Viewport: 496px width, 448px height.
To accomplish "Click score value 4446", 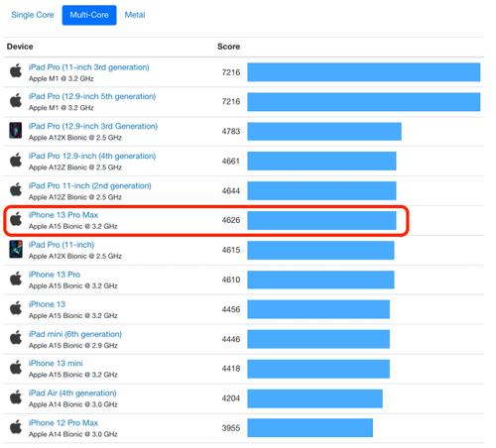I will 231,339.
